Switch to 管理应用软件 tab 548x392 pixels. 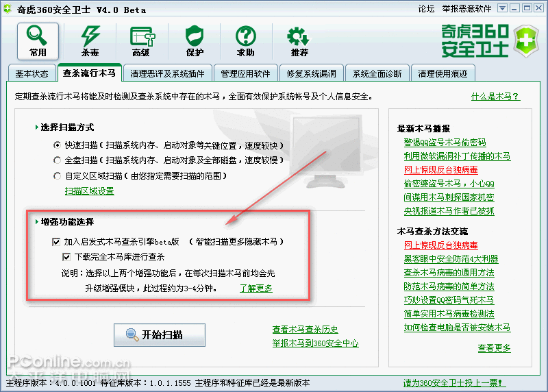pos(246,73)
